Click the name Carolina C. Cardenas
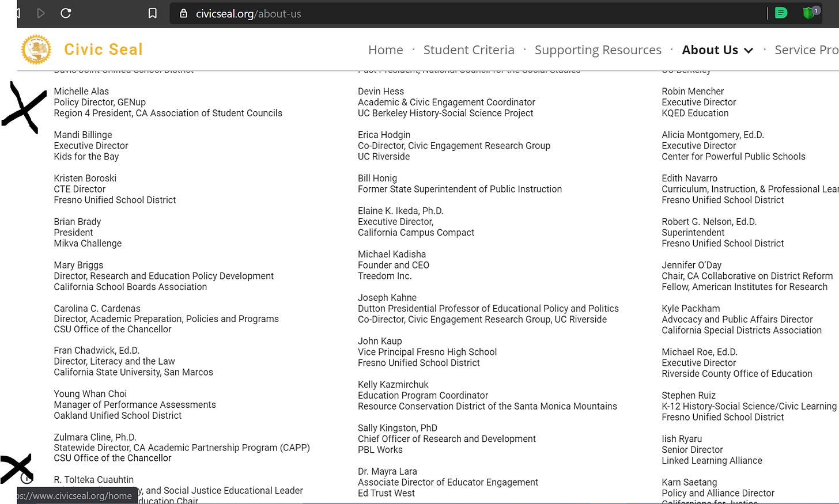Image resolution: width=839 pixels, height=504 pixels. point(97,308)
